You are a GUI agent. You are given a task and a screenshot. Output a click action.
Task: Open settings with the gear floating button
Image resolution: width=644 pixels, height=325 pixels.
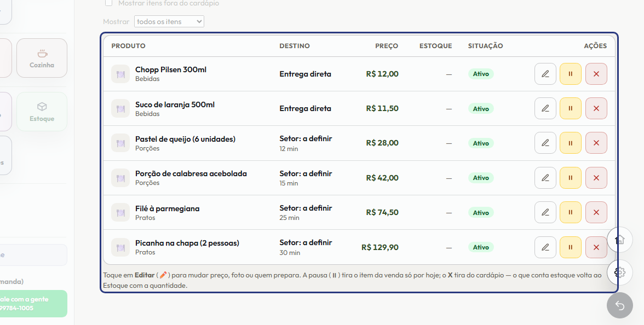(x=620, y=272)
